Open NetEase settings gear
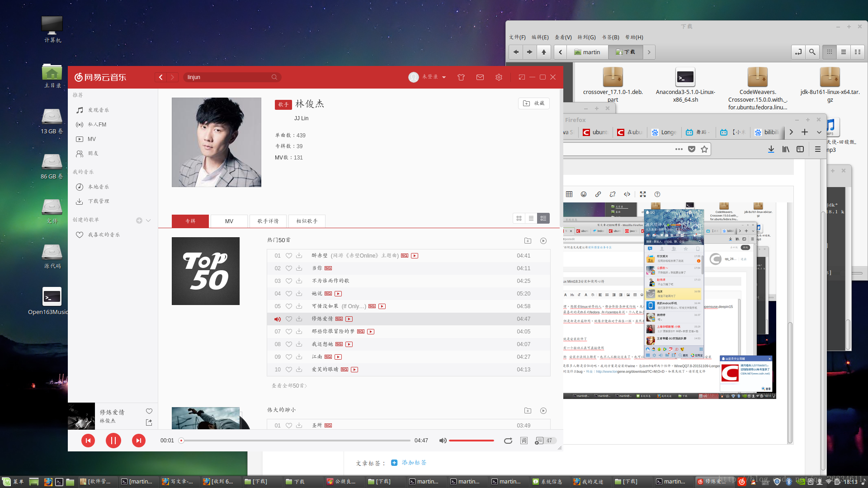 coord(499,77)
